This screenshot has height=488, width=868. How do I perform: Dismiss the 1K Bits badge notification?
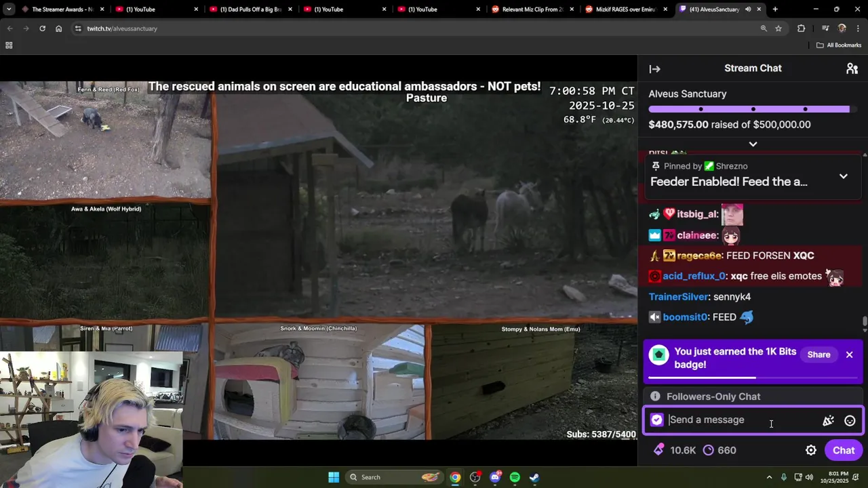tap(849, 354)
